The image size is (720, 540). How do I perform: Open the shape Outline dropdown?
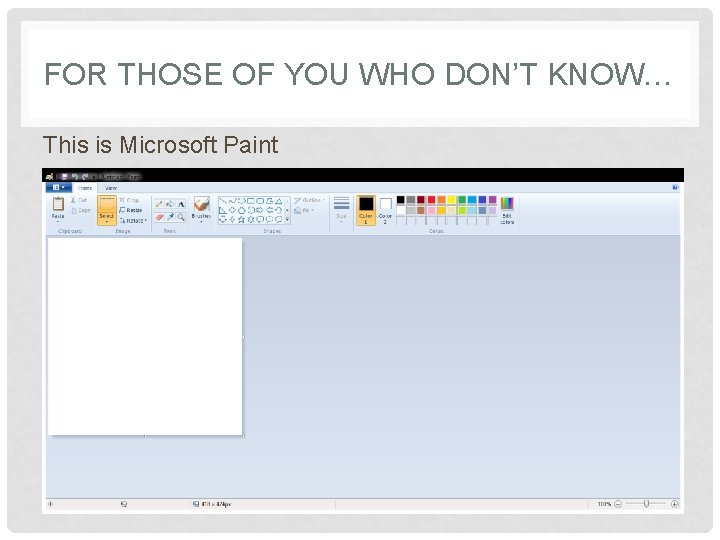coord(309,200)
